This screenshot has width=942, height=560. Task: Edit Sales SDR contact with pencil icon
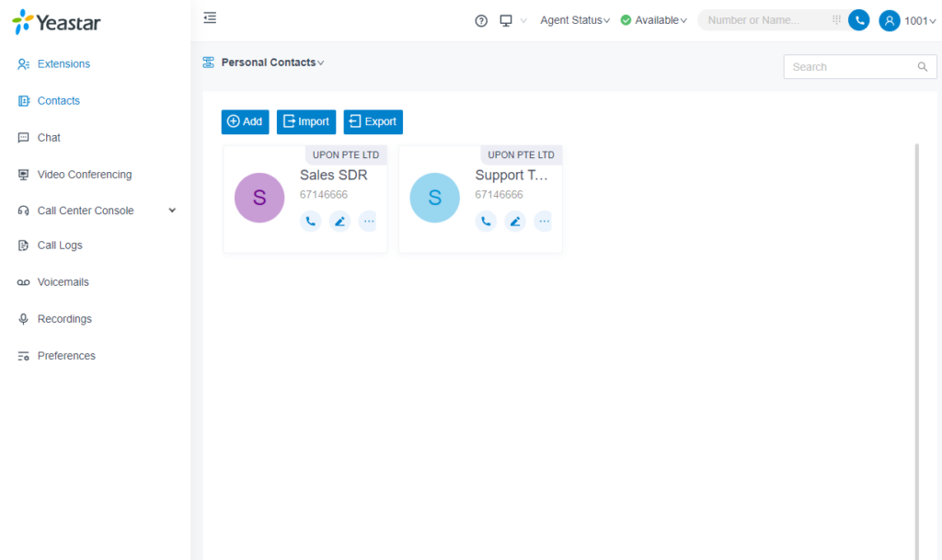(339, 221)
